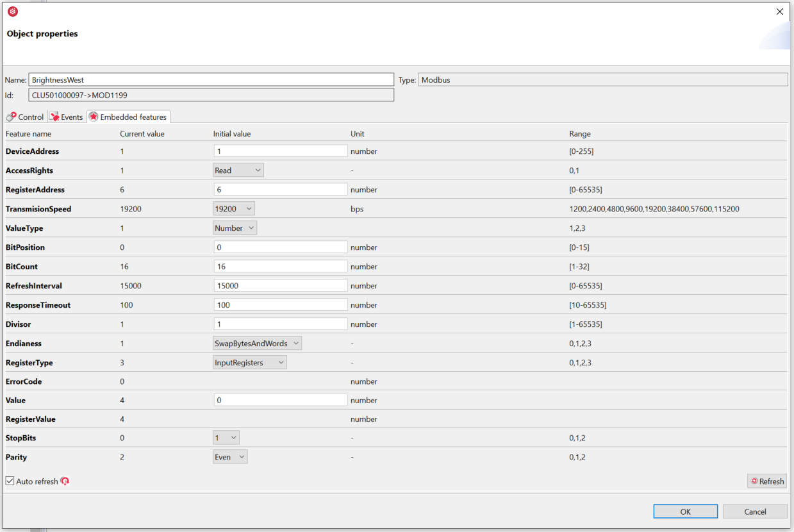Viewport: 794px width, 532px height.
Task: Click the Initial value column header
Action: tap(232, 134)
